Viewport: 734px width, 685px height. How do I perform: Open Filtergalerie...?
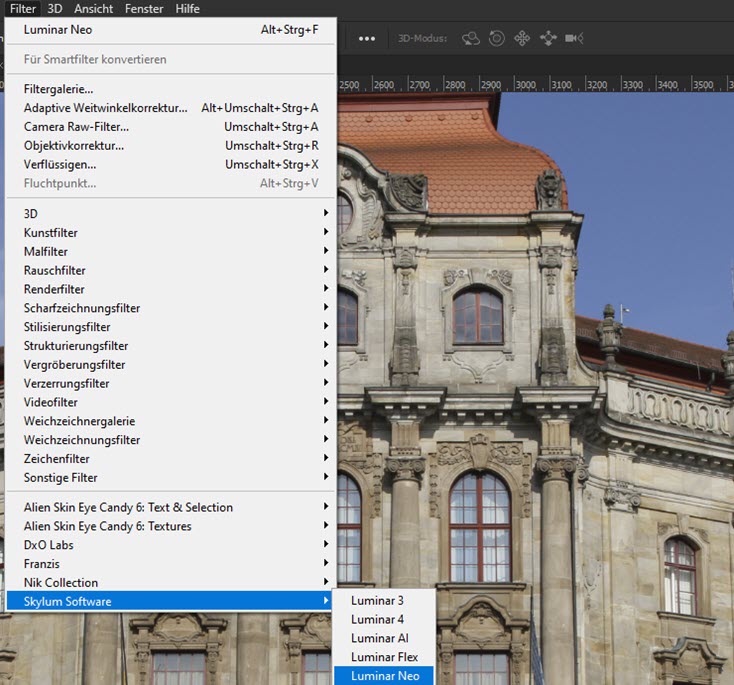(171, 89)
